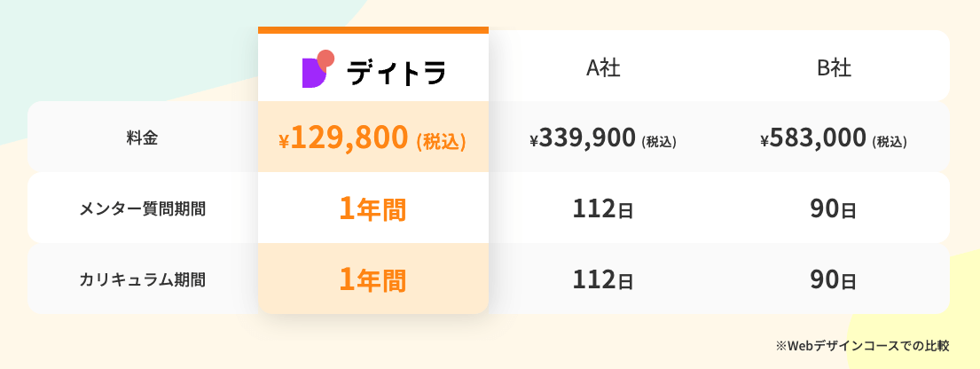
Task: Select the A社 column header
Action: click(603, 69)
